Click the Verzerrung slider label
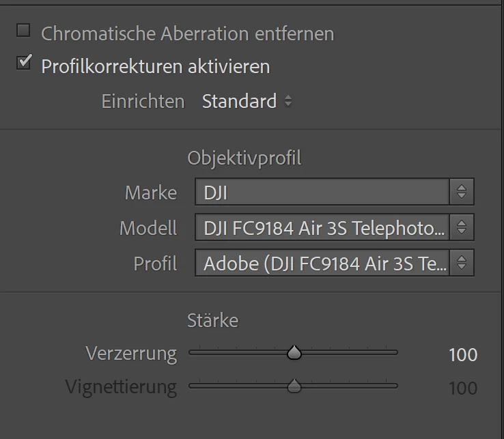504x439 pixels. (x=131, y=354)
